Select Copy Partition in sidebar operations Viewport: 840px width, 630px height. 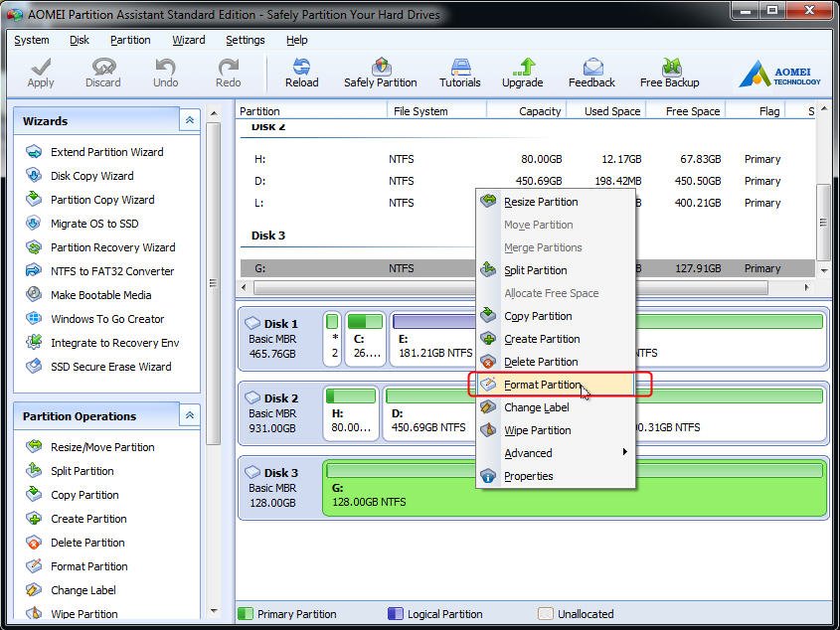click(x=73, y=495)
